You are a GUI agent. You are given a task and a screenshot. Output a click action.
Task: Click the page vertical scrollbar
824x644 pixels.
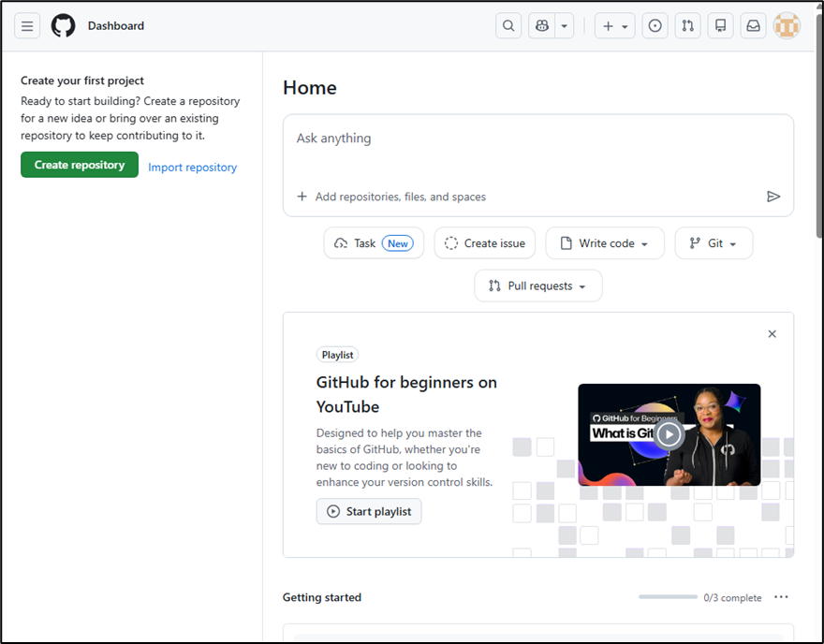coord(819,126)
